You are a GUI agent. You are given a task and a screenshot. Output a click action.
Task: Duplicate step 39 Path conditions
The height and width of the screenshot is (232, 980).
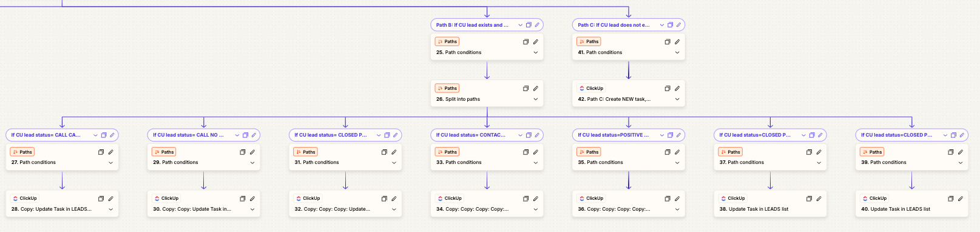pos(951,152)
